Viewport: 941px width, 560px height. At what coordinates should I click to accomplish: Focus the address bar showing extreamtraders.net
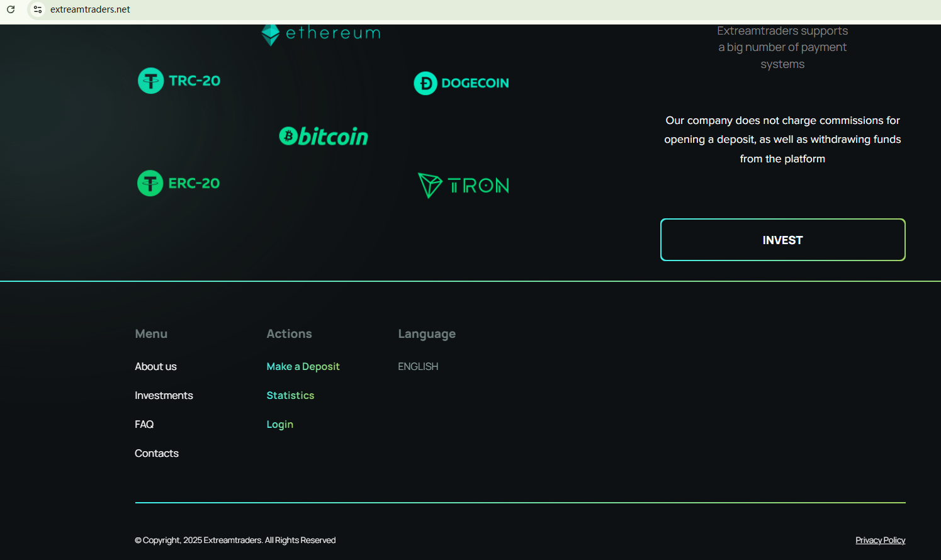coord(90,9)
